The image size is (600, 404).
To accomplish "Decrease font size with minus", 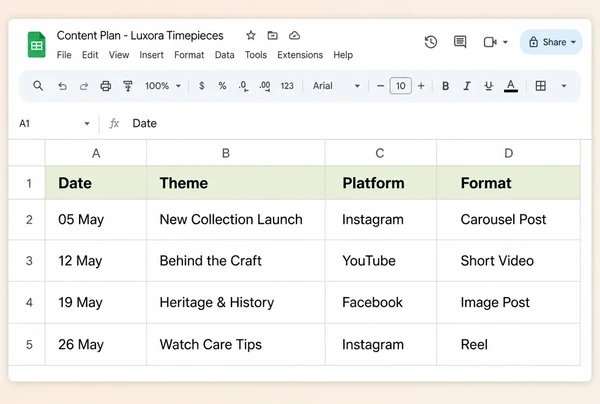I will (x=380, y=86).
